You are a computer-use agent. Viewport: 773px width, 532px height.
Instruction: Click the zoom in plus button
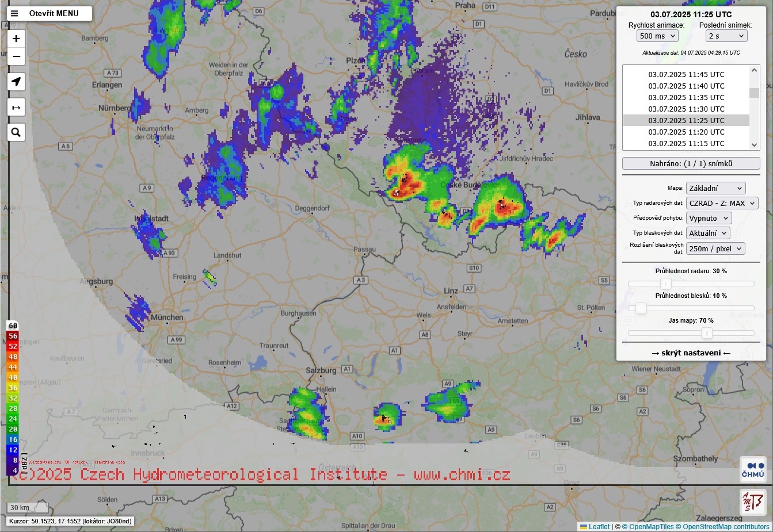[x=16, y=39]
